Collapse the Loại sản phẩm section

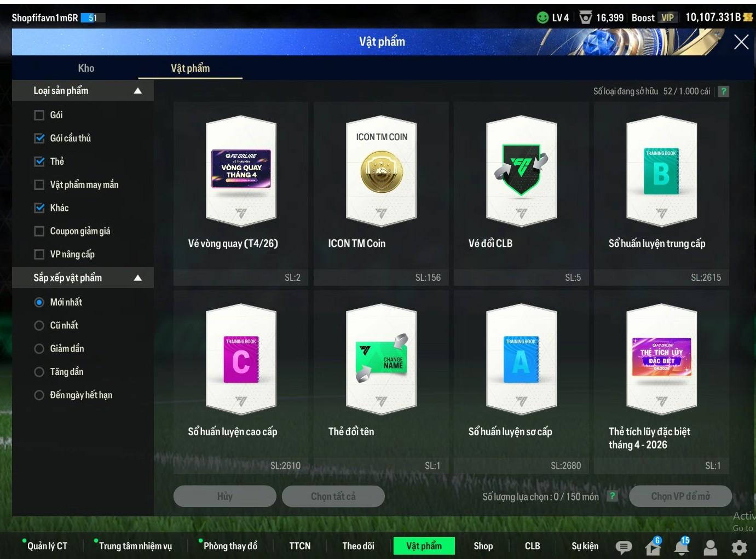point(137,91)
